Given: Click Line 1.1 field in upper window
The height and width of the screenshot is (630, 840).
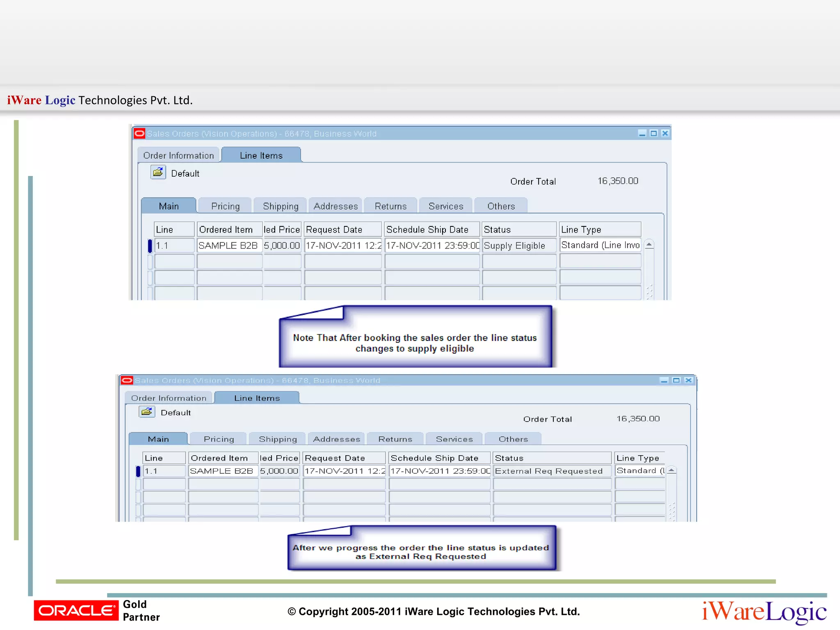Looking at the screenshot, I should pyautogui.click(x=174, y=246).
